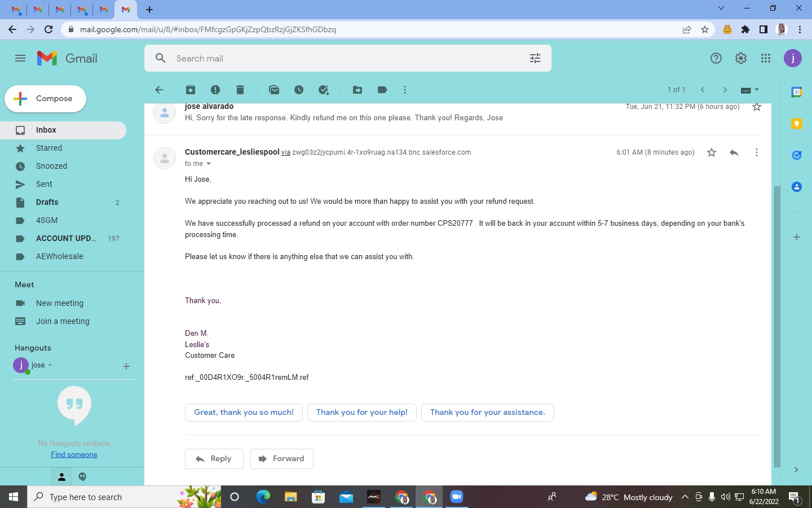Show search options filter icon
812x508 pixels.
pyautogui.click(x=535, y=58)
